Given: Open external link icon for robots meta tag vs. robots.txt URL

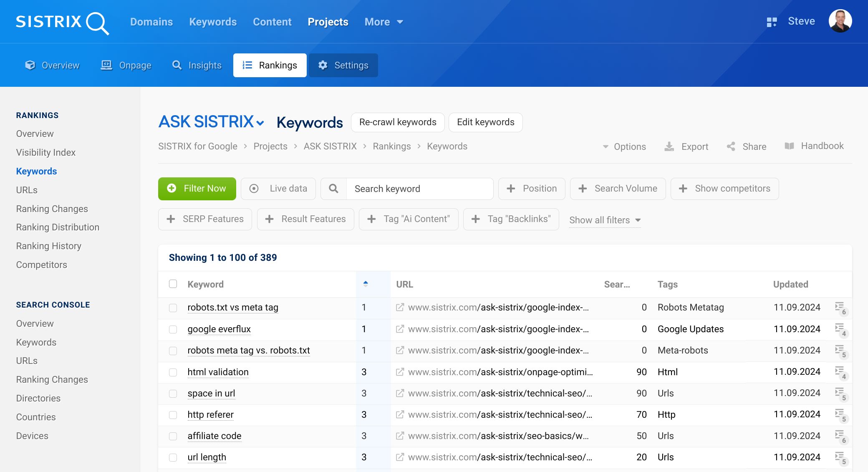Looking at the screenshot, I should point(400,351).
